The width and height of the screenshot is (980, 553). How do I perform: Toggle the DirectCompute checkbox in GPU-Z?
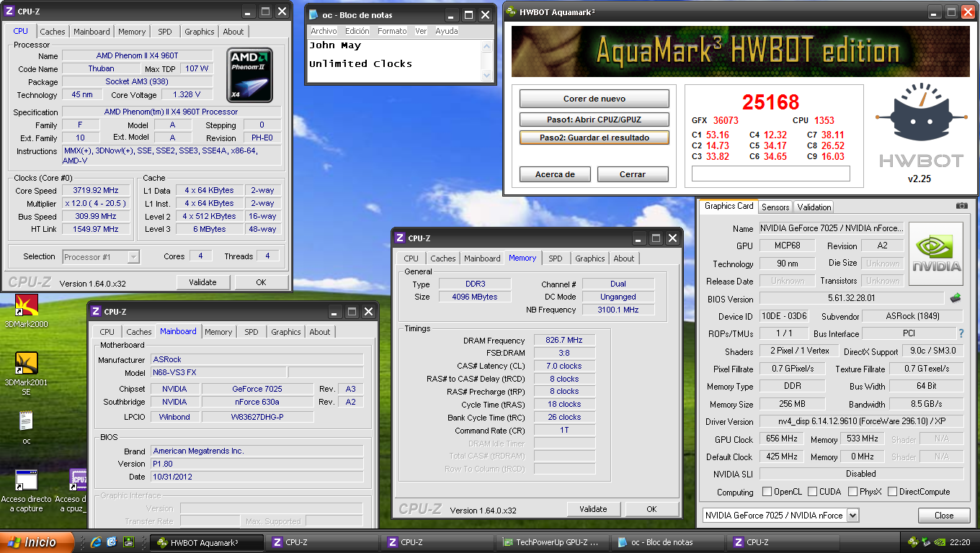click(x=892, y=492)
